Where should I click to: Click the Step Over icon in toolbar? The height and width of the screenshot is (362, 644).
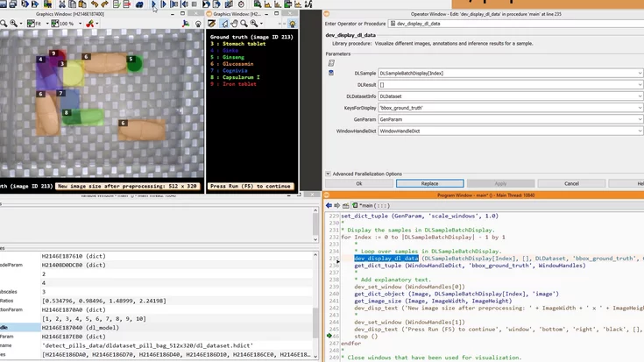tap(164, 4)
